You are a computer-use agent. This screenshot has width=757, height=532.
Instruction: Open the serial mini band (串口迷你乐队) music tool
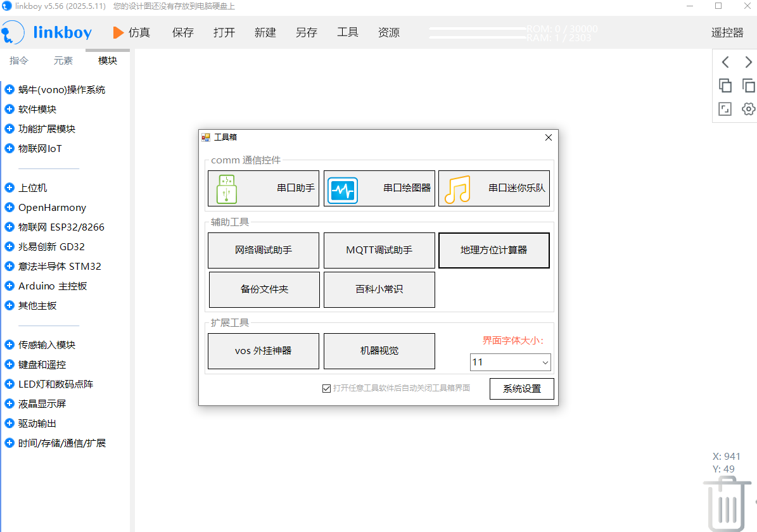pyautogui.click(x=493, y=188)
